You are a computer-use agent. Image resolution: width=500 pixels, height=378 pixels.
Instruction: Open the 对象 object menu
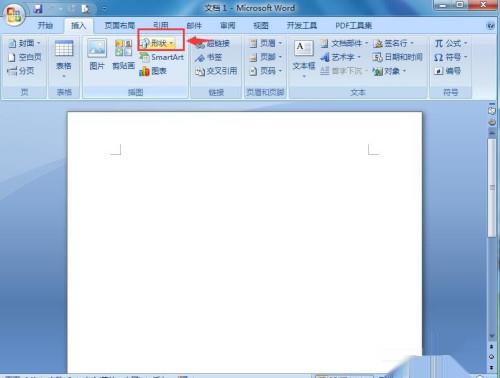point(389,71)
